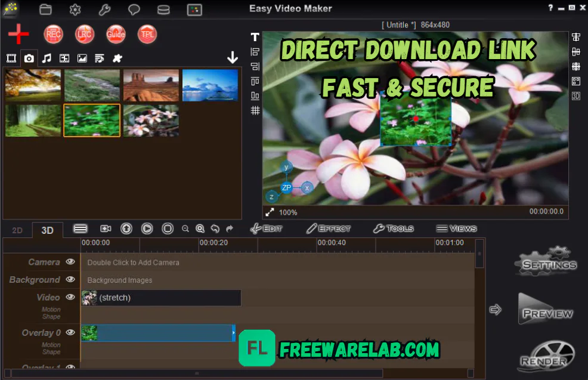The height and width of the screenshot is (380, 588).
Task: Click the ZP gizmo handle in preview
Action: coord(286,187)
